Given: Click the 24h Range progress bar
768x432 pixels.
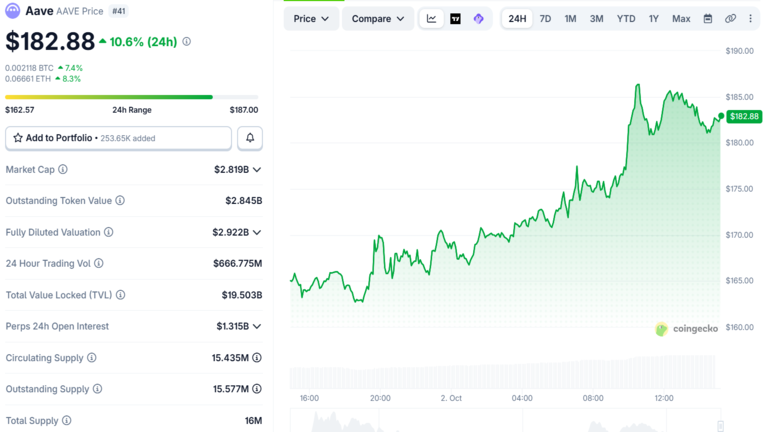Looking at the screenshot, I should (131, 97).
